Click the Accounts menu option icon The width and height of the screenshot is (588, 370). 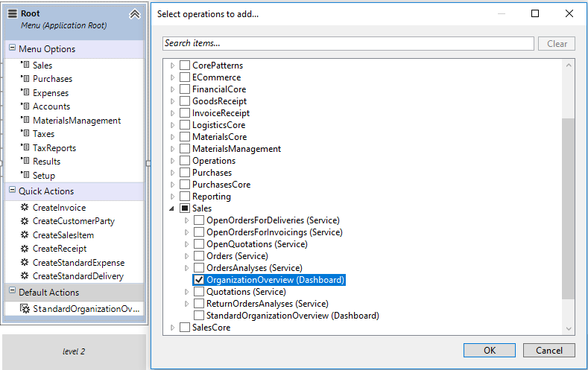[25, 106]
